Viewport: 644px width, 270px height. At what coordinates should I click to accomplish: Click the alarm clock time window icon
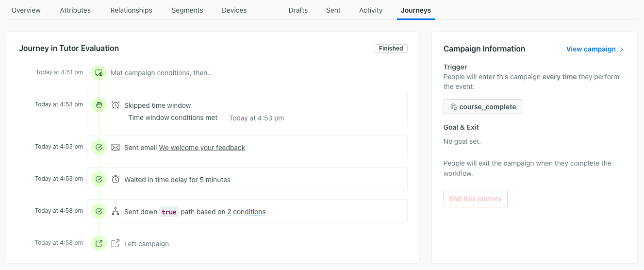coord(116,105)
